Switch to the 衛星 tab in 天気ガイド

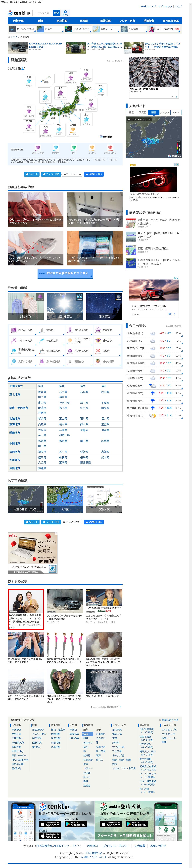point(131,112)
